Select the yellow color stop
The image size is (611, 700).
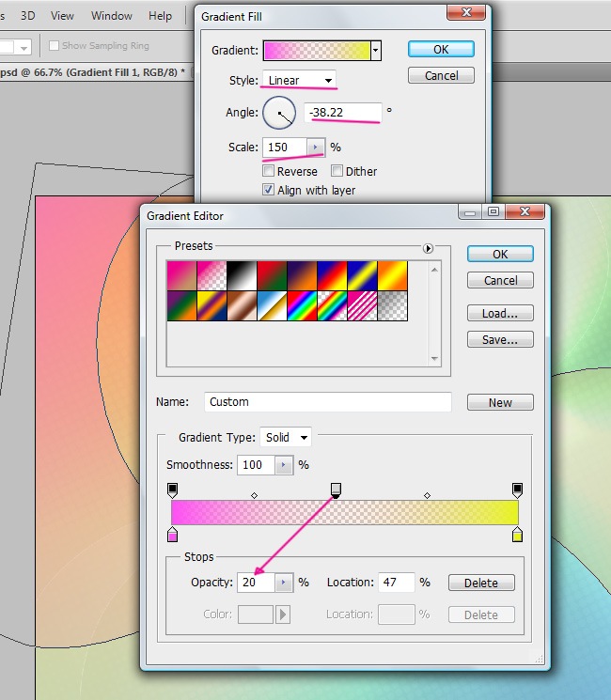pos(517,535)
